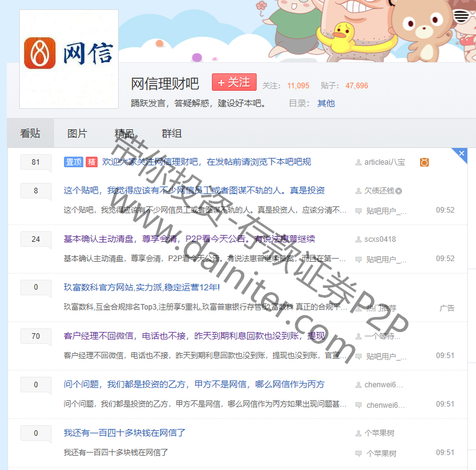
Task: Click posts number 47,696
Action: [357, 86]
